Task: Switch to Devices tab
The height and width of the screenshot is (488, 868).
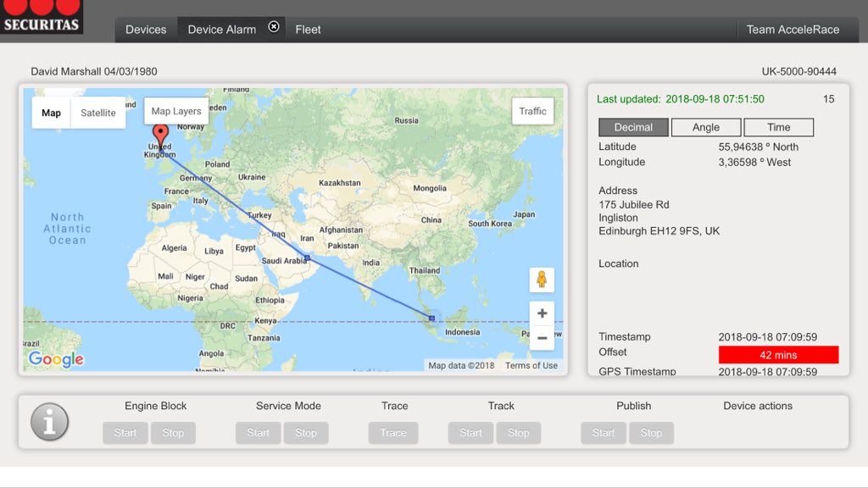Action: (x=146, y=30)
